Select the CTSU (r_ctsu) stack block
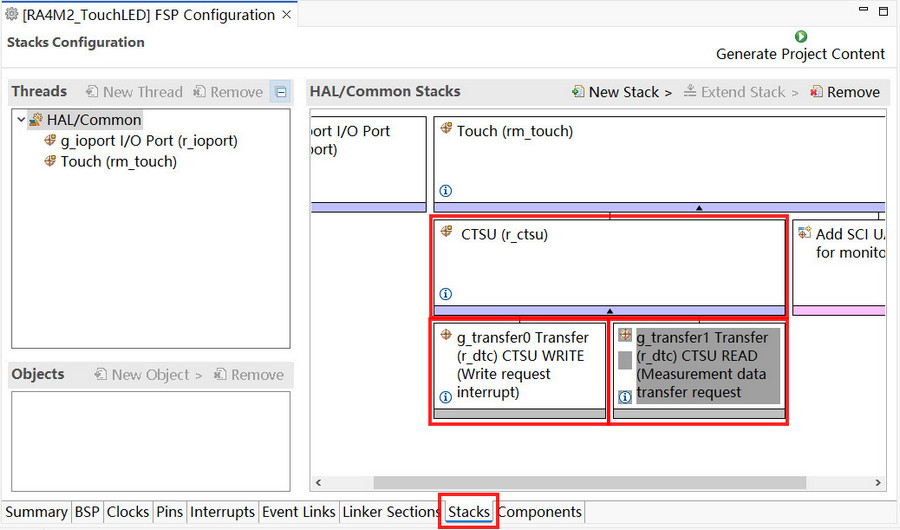 point(610,268)
